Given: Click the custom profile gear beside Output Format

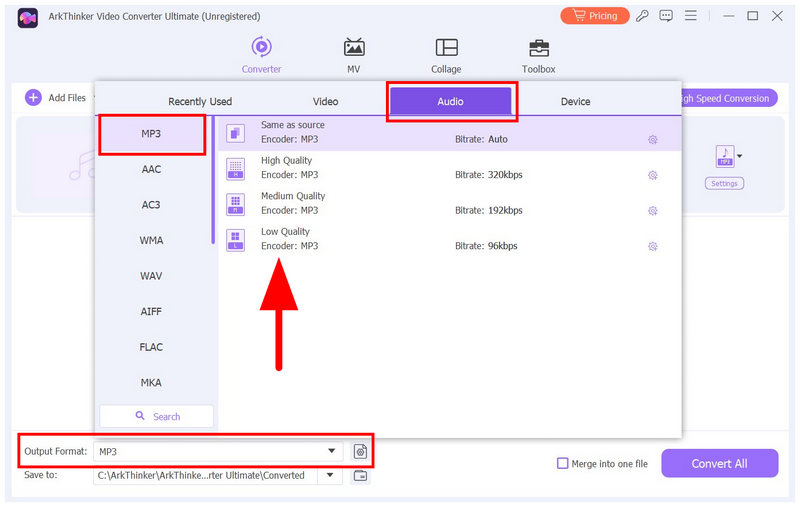Looking at the screenshot, I should click(x=360, y=451).
